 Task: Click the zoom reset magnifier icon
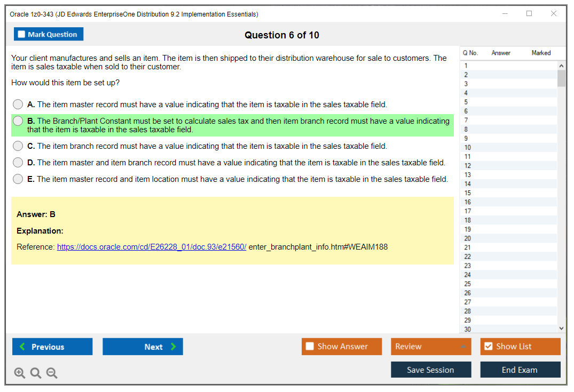36,373
